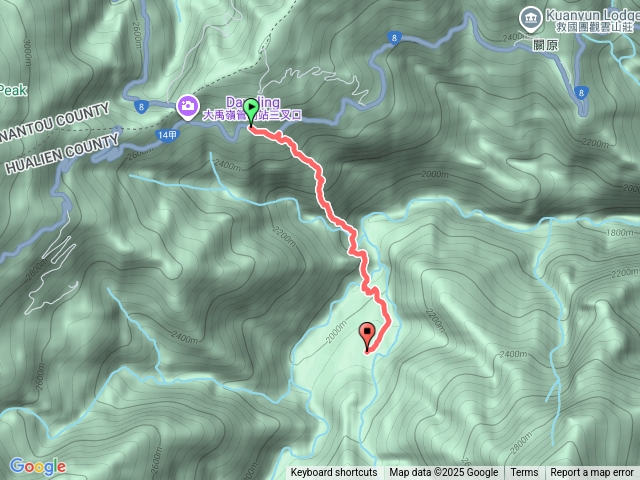Select the Kuanyun Lodge lodging icon

530,19
